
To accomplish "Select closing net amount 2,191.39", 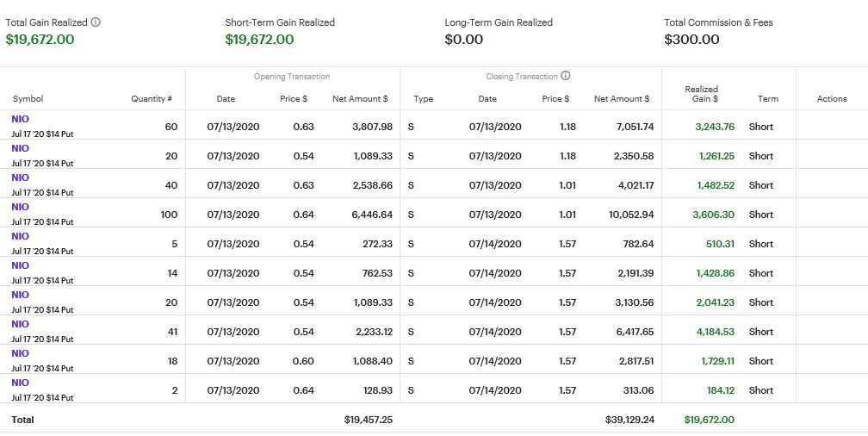I will [x=635, y=274].
